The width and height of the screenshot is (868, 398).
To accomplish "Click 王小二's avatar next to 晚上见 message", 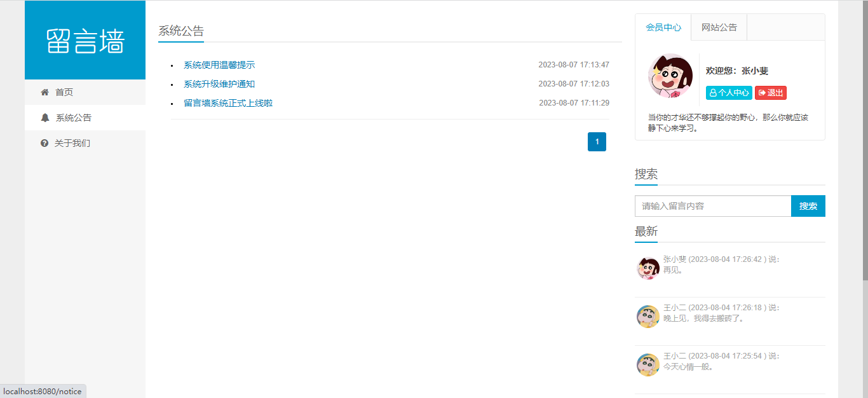I will click(648, 317).
